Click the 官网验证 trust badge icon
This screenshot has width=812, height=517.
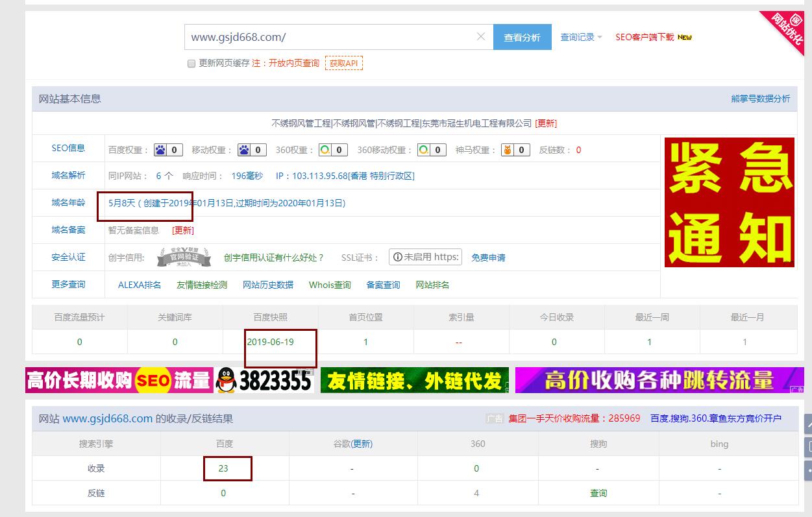pos(184,258)
